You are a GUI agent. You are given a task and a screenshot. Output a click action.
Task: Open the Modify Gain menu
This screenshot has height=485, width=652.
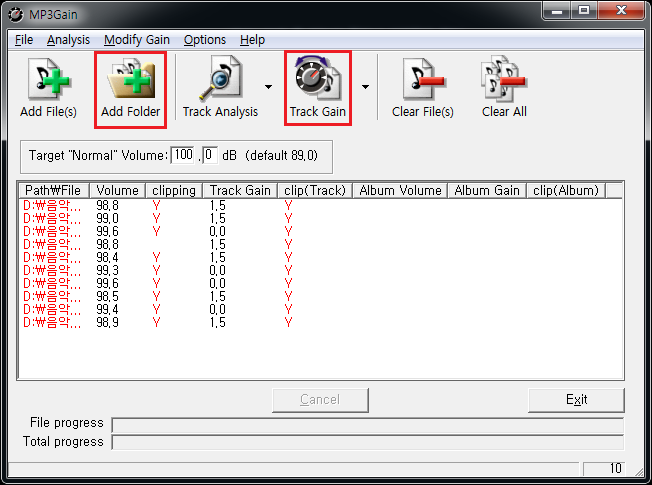137,40
